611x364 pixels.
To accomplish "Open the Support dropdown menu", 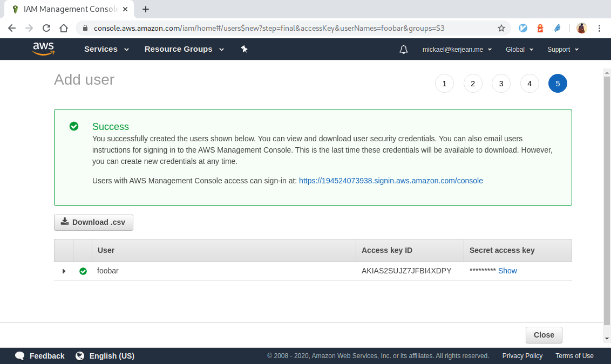I will click(562, 50).
